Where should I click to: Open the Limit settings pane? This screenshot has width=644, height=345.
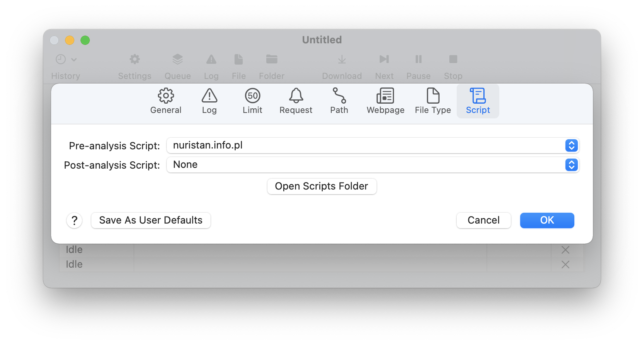pos(252,101)
